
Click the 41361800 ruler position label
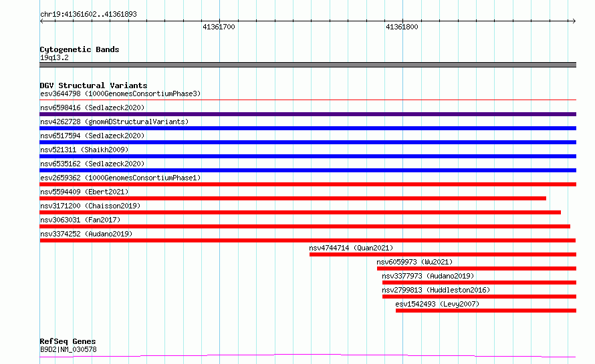point(402,27)
